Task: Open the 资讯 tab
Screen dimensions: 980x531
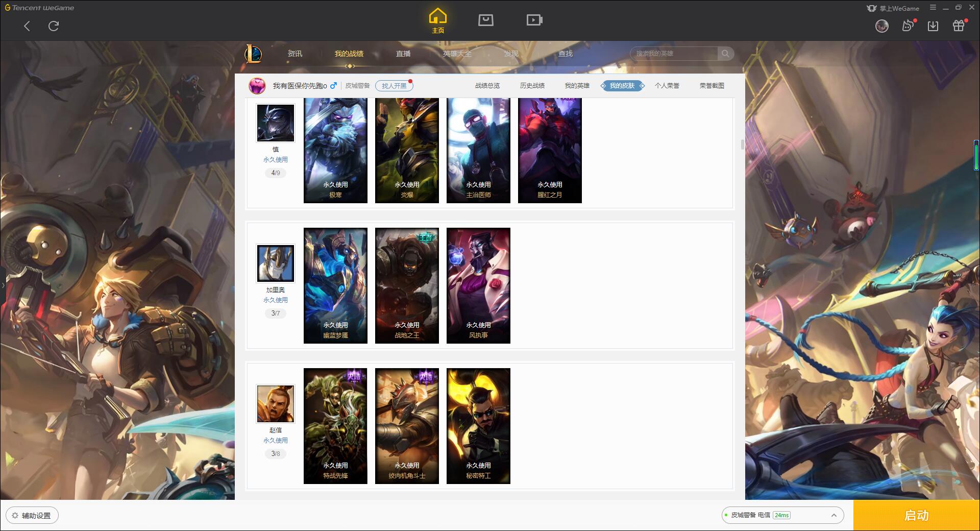Action: coord(295,54)
